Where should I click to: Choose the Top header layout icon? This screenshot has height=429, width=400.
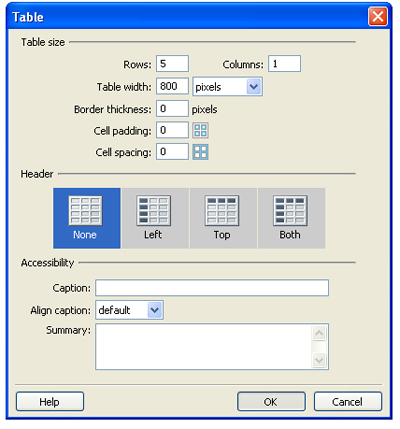[222, 211]
